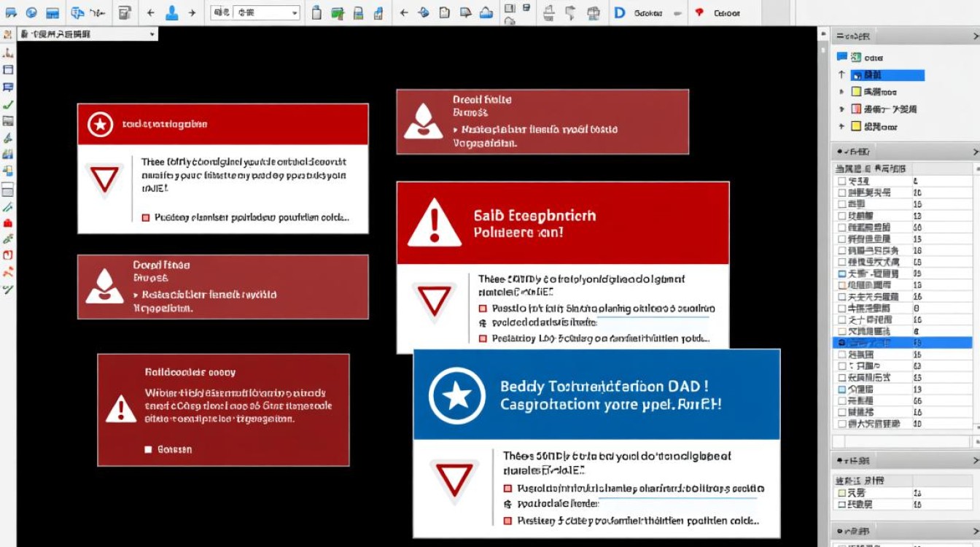Select the highlighted blue item in the right tree

pos(887,75)
